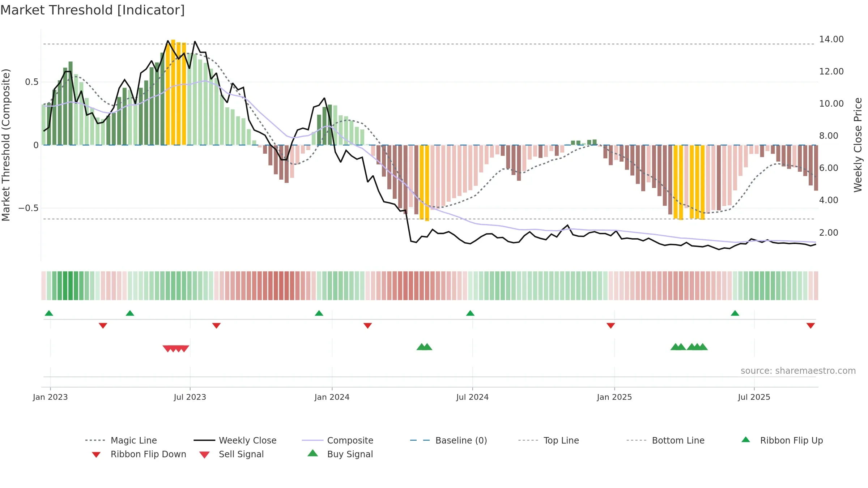Click the leftmost Buy Signal triangle of spring 2025
The image size is (868, 488).
point(675,347)
